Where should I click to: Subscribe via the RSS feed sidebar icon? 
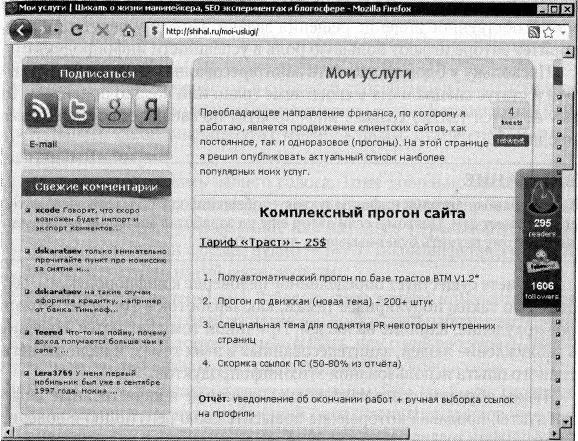pos(41,110)
